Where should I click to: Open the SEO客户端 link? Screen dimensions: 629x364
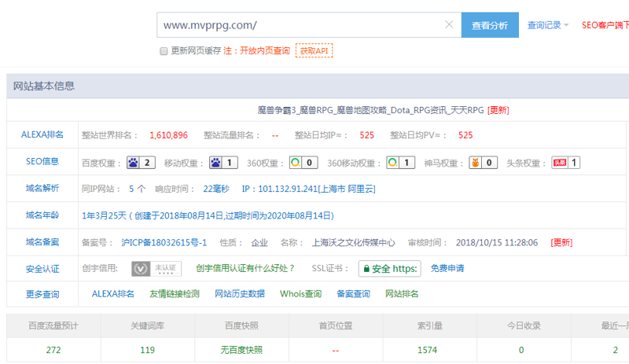point(605,25)
